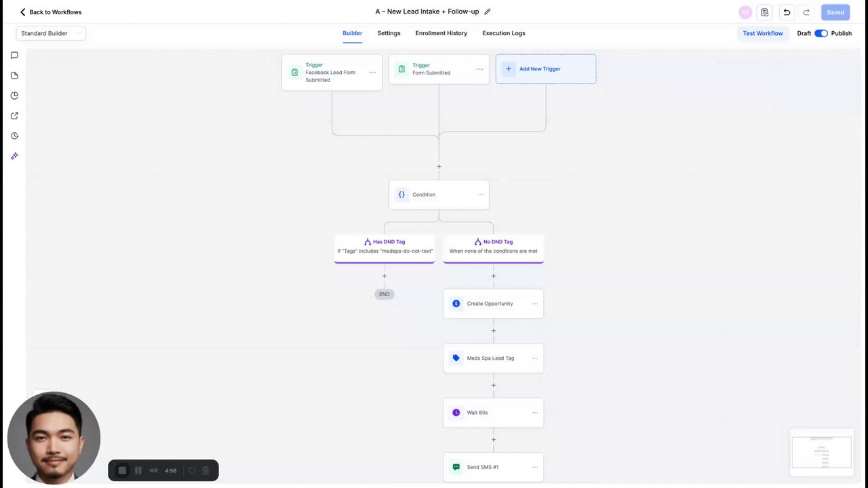Viewport: 868px width, 488px height.
Task: Open three-dot menu on Create Opportunity step
Action: click(x=534, y=304)
